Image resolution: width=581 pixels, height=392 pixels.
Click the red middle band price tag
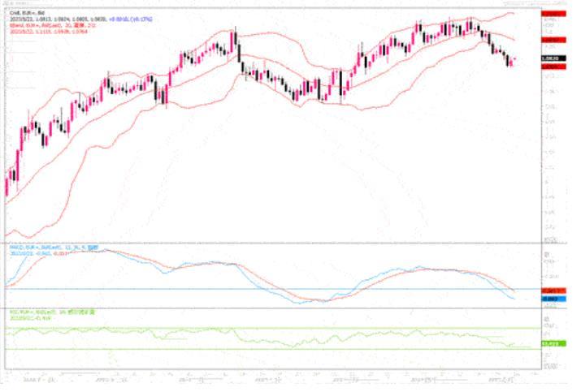(x=552, y=38)
